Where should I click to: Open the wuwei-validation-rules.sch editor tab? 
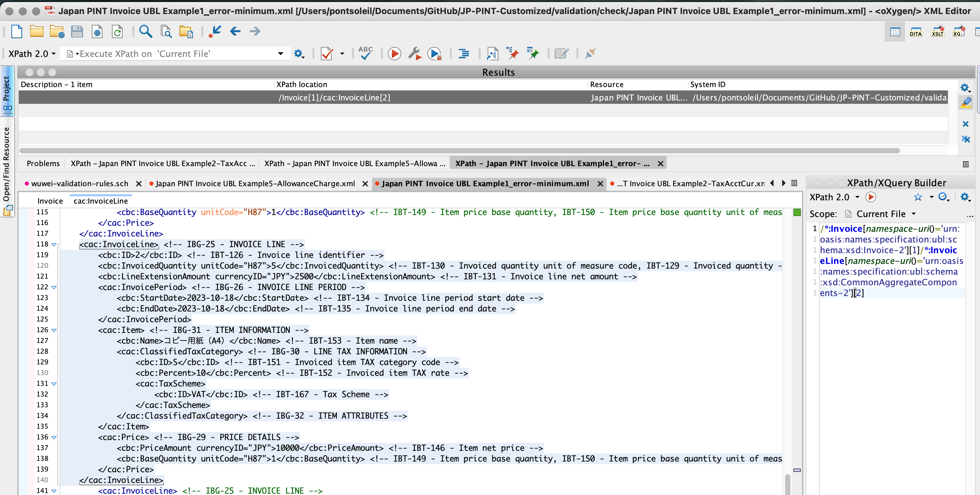click(79, 184)
